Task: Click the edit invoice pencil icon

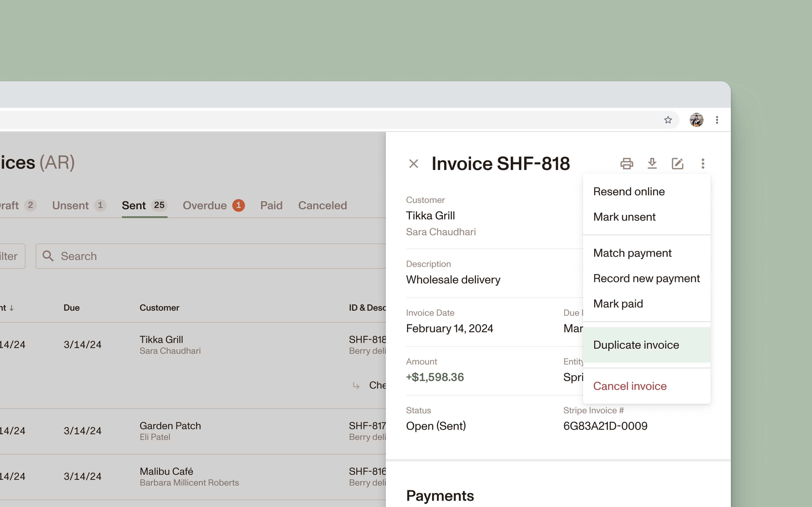Action: coord(677,164)
